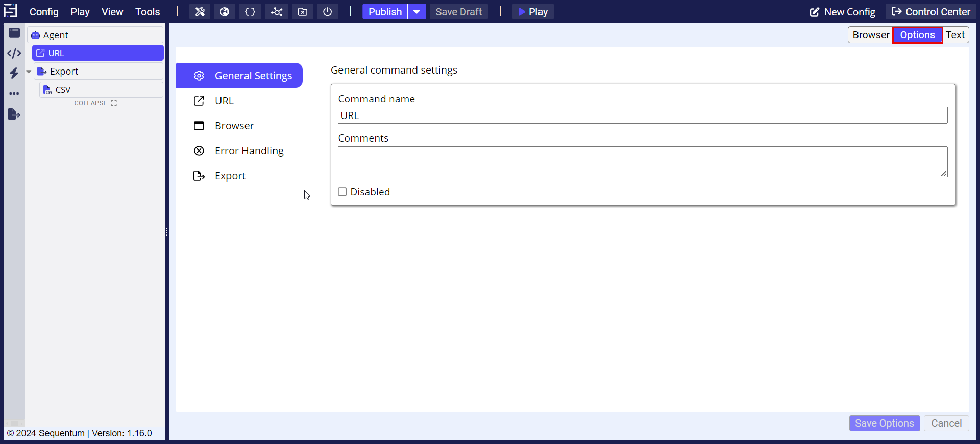The height and width of the screenshot is (444, 980).
Task: Collapse the Export tree node arrow
Action: coord(29,72)
